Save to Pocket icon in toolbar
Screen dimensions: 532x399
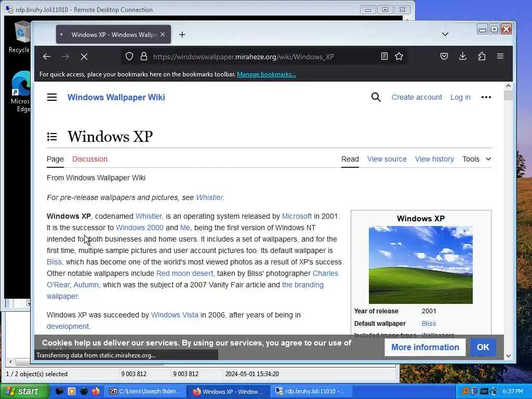point(444,56)
